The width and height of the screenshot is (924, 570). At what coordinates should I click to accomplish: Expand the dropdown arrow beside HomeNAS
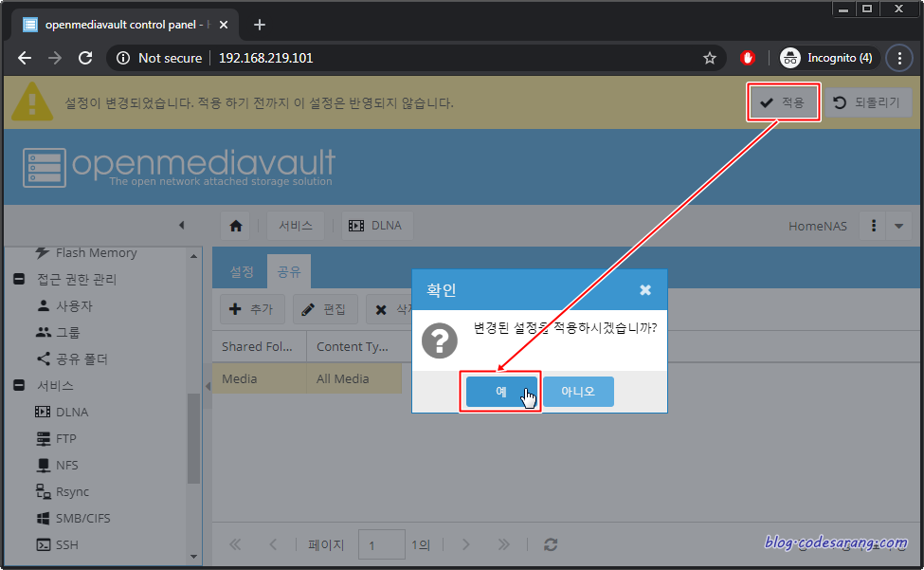[898, 226]
